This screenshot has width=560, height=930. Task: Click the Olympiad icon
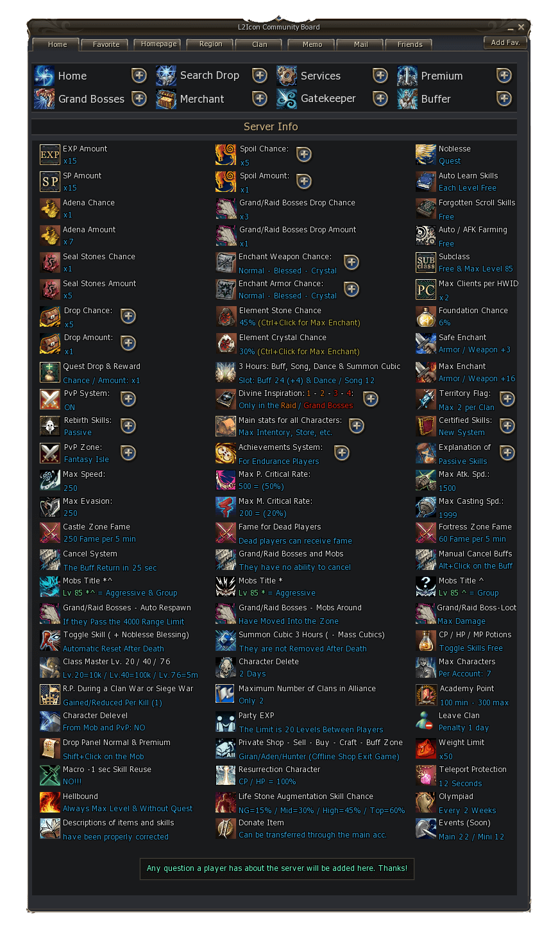tap(426, 802)
